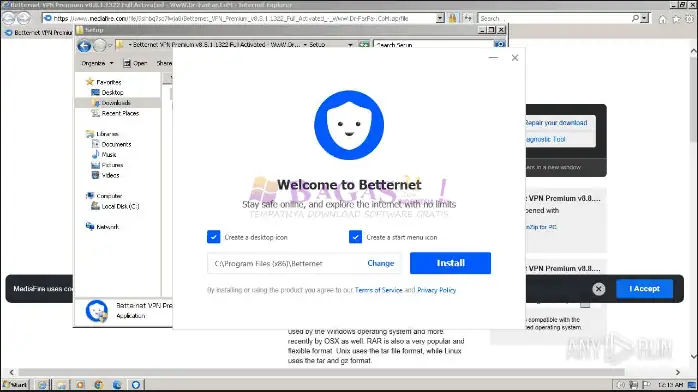Click Change to pick install folder
This screenshot has height=392, width=698.
[381, 263]
